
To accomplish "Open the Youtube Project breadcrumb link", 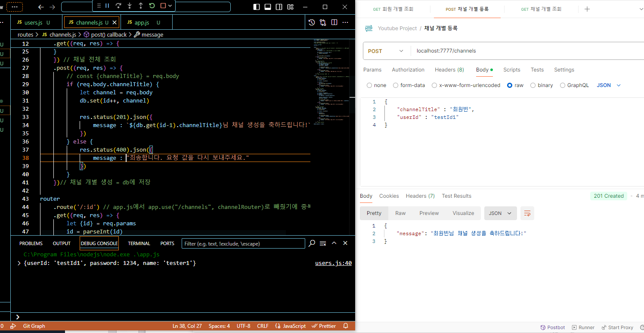I will pyautogui.click(x=397, y=28).
